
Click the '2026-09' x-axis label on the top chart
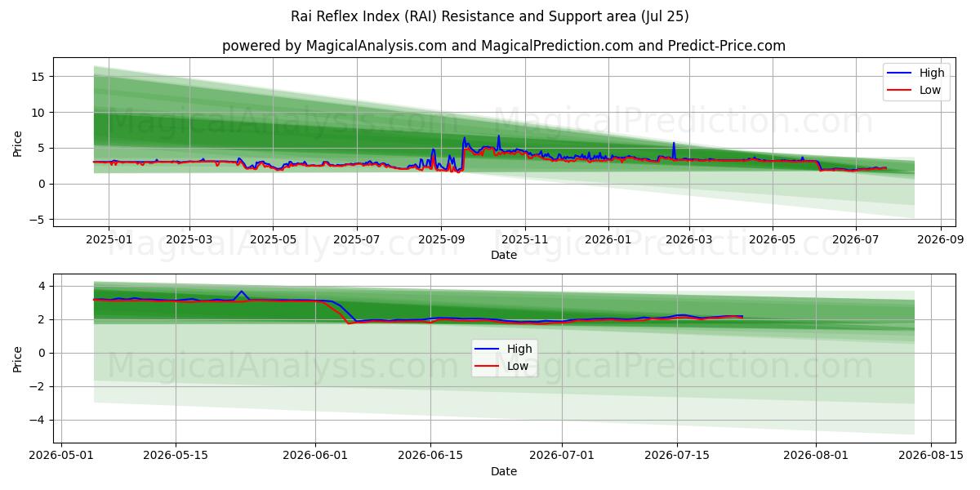pyautogui.click(x=940, y=239)
